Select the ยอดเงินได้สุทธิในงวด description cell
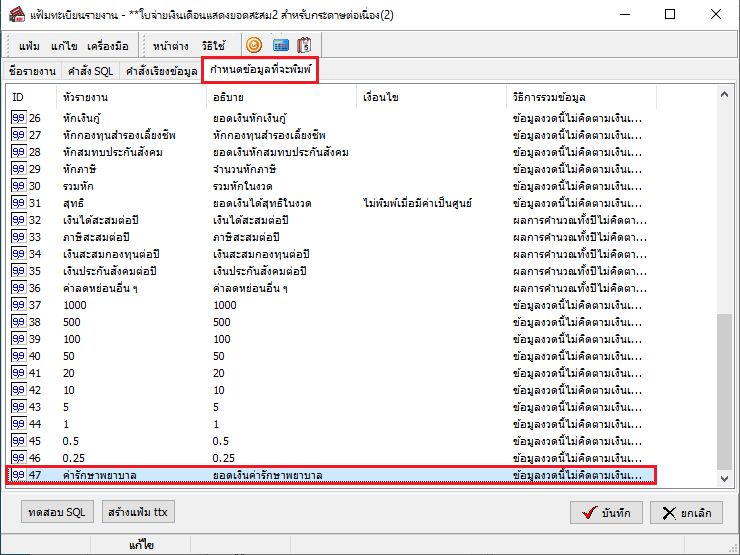 click(x=262, y=203)
